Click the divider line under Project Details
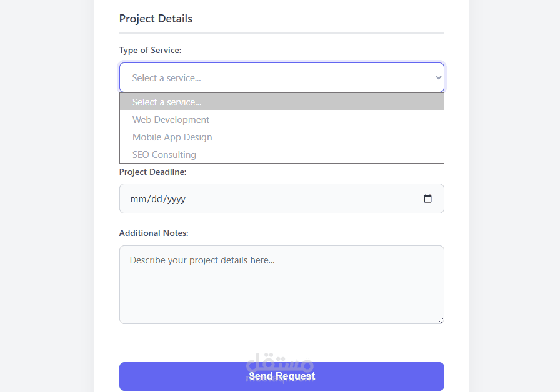Viewport: 560px width, 392px height. click(281, 33)
